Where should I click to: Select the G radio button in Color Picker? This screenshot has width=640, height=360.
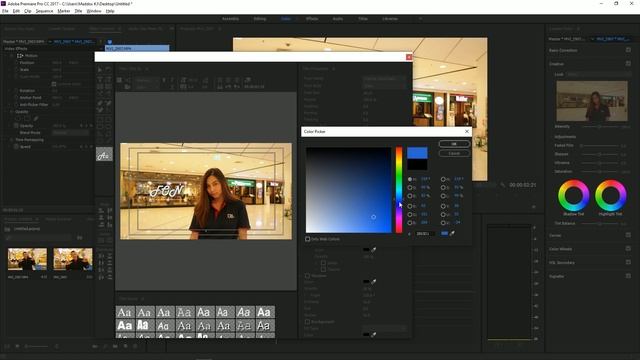pos(409,214)
